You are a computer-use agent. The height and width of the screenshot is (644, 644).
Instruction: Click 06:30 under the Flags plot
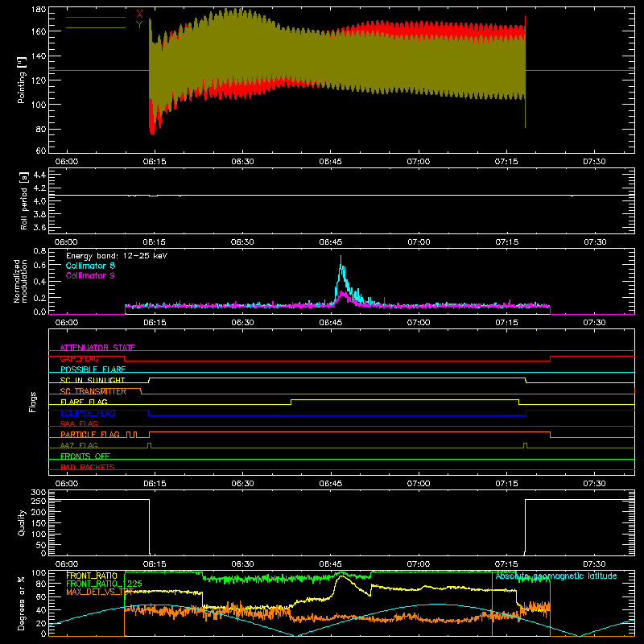coord(242,484)
